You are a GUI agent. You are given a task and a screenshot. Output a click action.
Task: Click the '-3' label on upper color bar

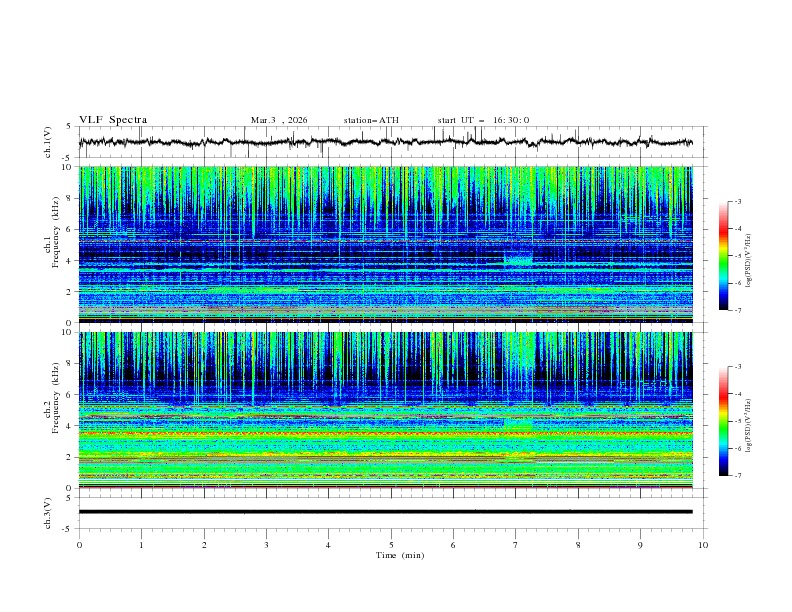coord(737,201)
